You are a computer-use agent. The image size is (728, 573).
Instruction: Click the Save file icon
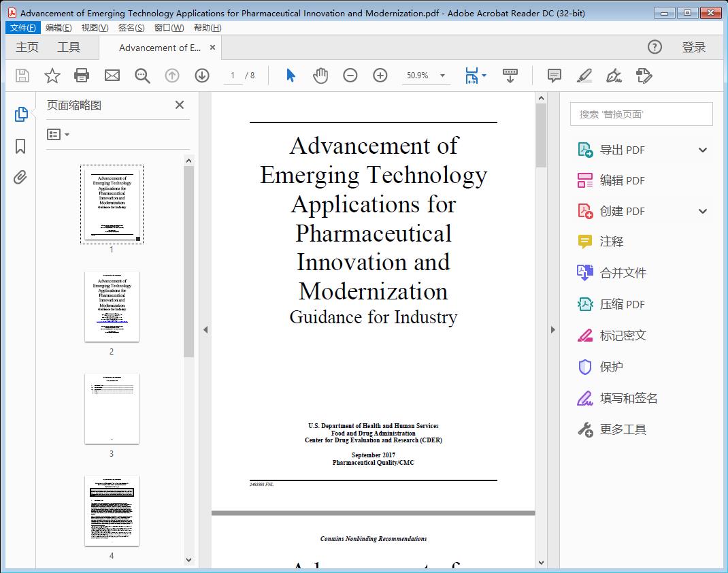21,76
